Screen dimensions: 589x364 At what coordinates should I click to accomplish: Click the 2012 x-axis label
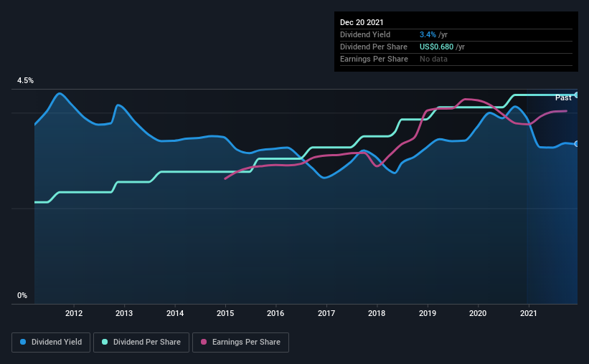[74, 313]
